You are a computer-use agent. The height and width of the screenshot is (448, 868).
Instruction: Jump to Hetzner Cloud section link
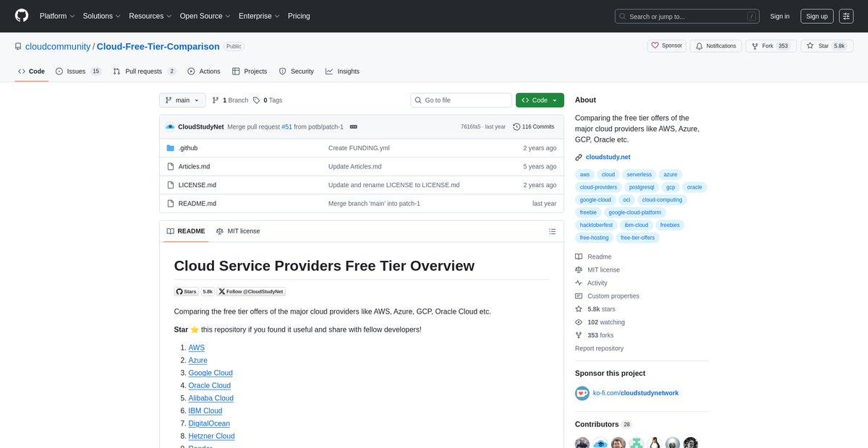[212, 436]
